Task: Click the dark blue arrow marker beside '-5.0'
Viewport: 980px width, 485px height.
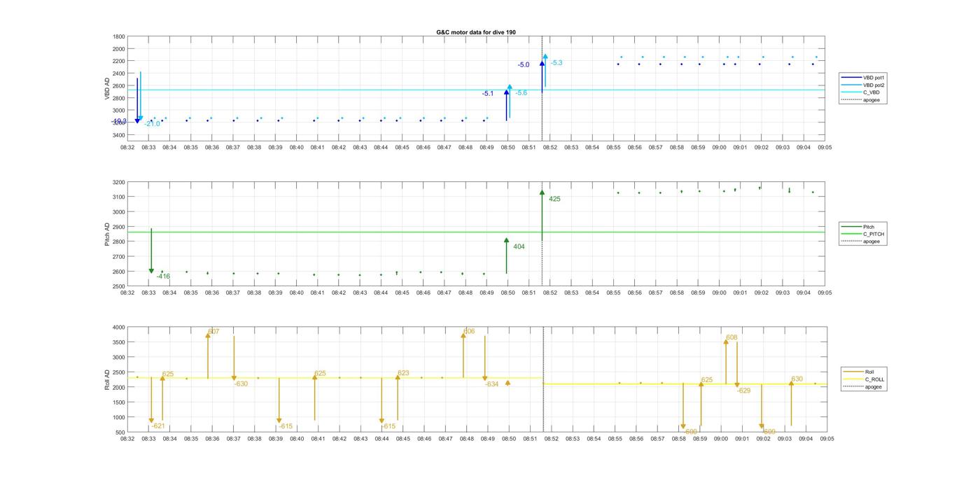Action: pyautogui.click(x=542, y=64)
